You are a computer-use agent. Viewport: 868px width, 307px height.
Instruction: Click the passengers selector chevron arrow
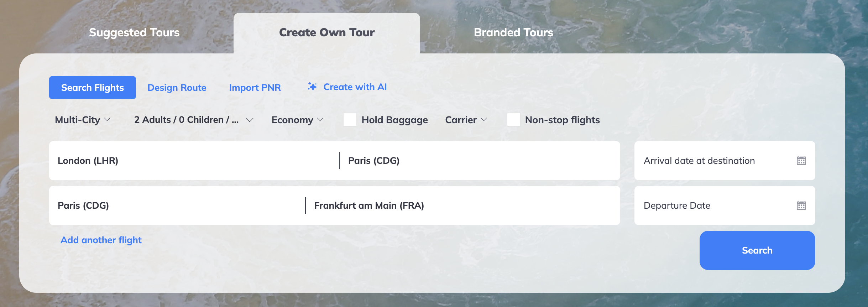(250, 120)
